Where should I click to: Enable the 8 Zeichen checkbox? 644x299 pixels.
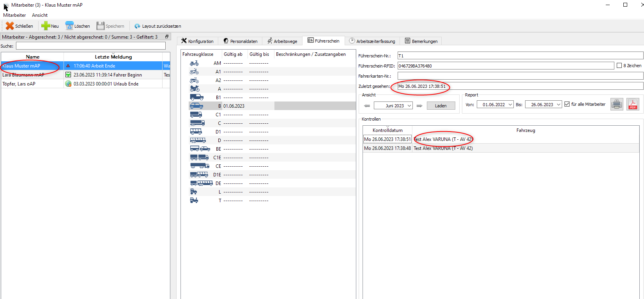(x=619, y=66)
